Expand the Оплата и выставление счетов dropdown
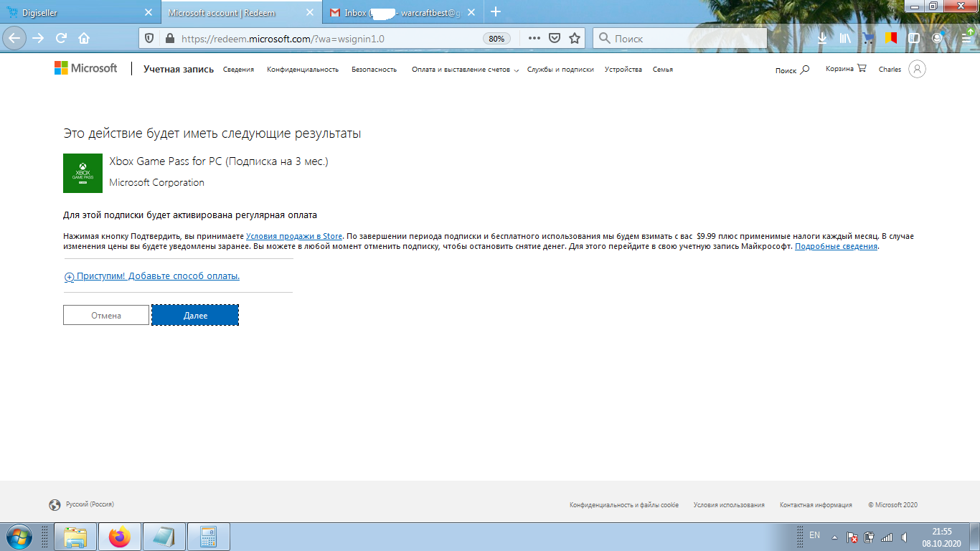 (x=464, y=70)
